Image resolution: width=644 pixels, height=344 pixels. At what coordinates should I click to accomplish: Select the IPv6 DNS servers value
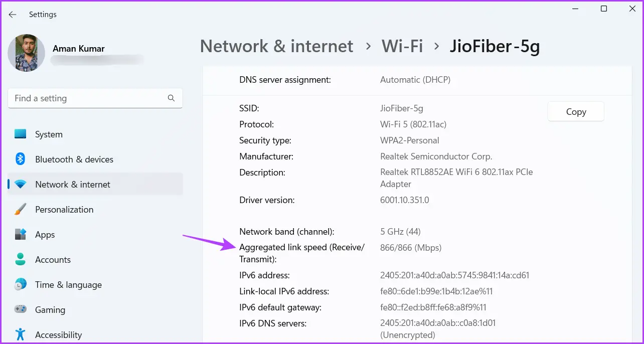click(438, 329)
